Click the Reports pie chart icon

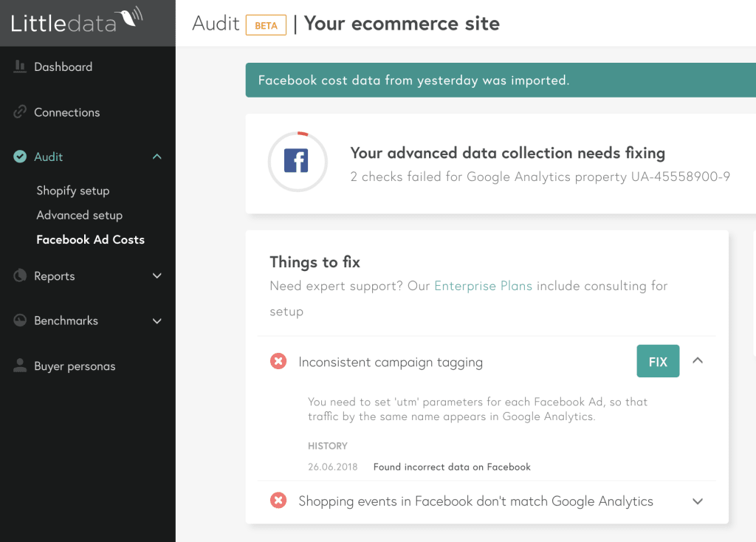(x=20, y=276)
